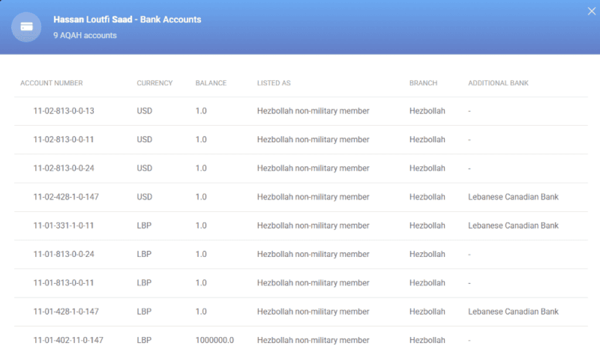Click the Currency column header
The image size is (600, 364).
pos(155,83)
